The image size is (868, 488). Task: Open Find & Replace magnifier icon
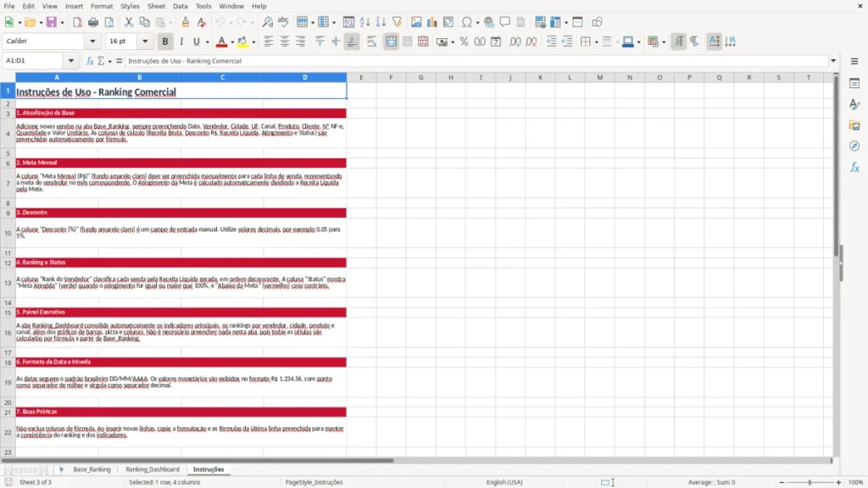[267, 22]
